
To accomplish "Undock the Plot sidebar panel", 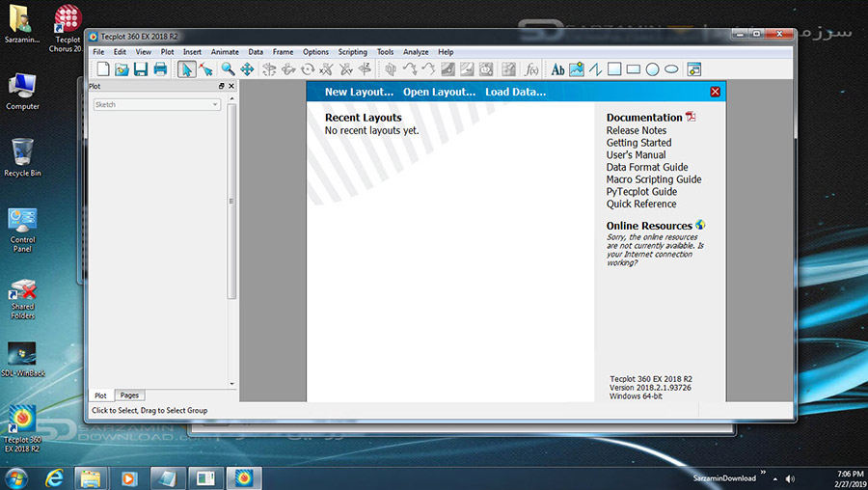I will coord(222,86).
